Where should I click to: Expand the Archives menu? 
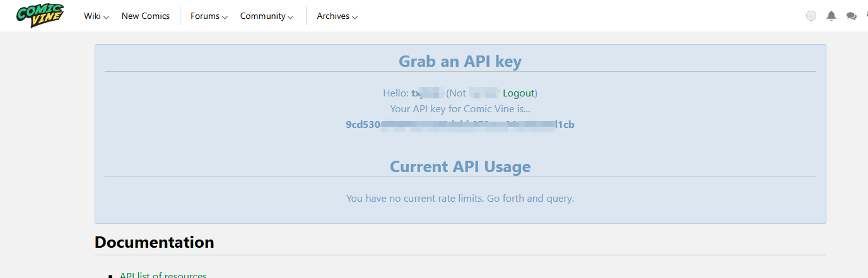pos(337,16)
